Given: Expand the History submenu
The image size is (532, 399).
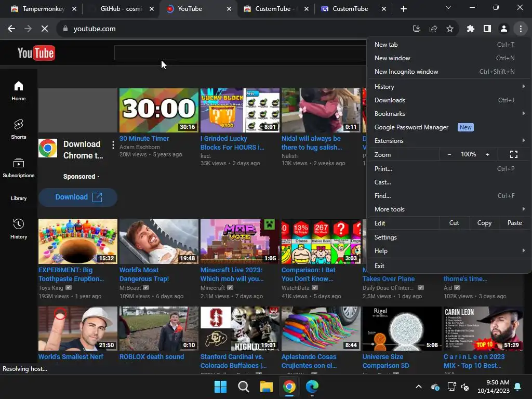Looking at the screenshot, I should pyautogui.click(x=449, y=87).
